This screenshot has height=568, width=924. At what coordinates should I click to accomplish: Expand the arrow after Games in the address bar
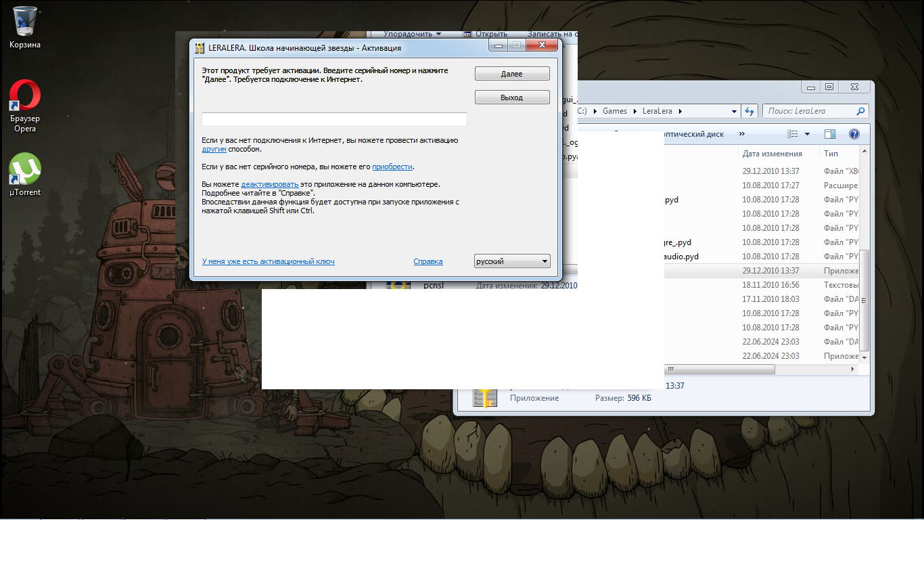pos(634,111)
